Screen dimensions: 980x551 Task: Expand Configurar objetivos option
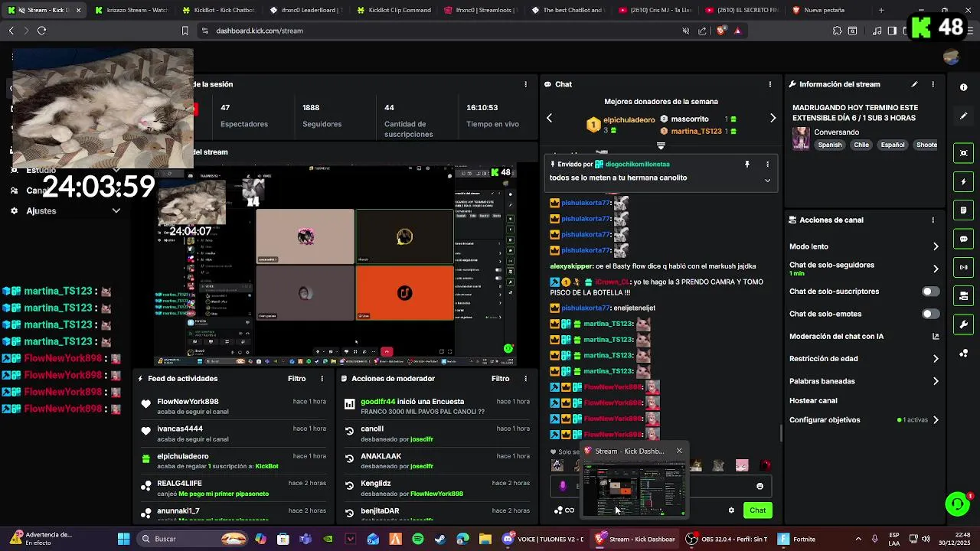click(936, 420)
